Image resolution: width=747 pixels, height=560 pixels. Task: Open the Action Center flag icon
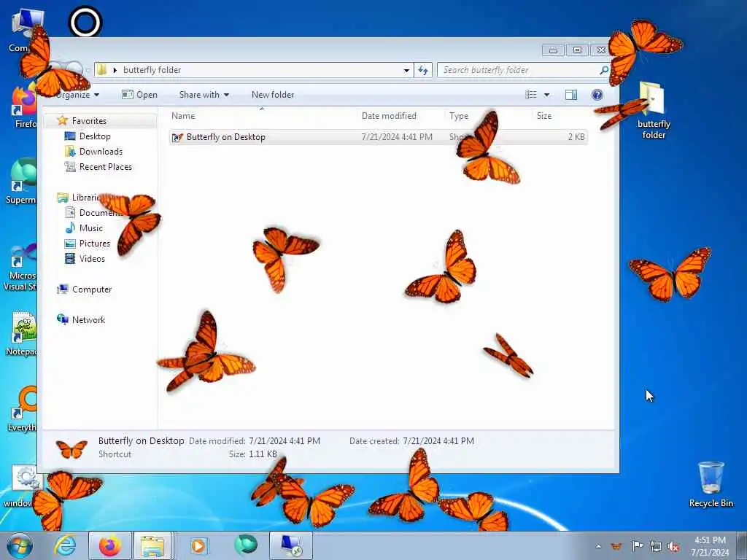(x=637, y=545)
